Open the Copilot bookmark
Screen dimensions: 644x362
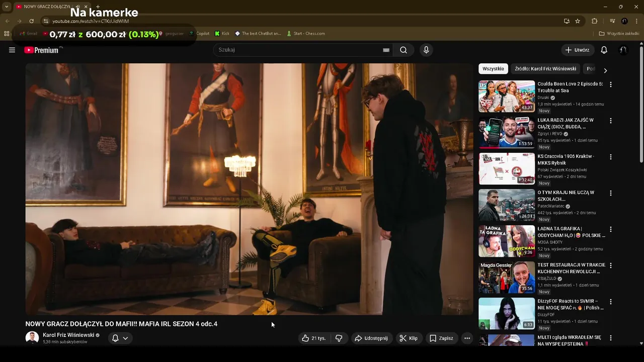point(199,34)
